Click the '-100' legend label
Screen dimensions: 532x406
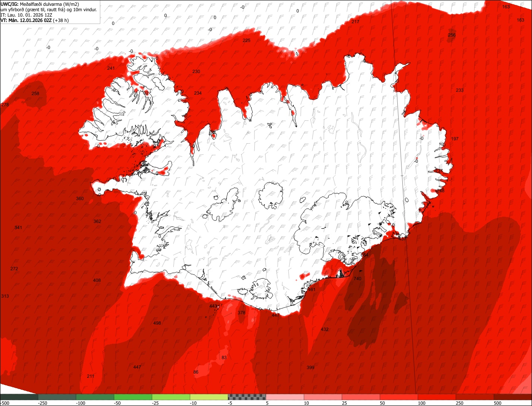point(81,403)
